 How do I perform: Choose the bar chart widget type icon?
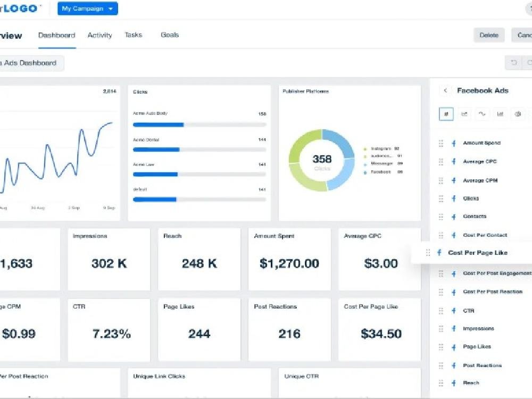[500, 113]
